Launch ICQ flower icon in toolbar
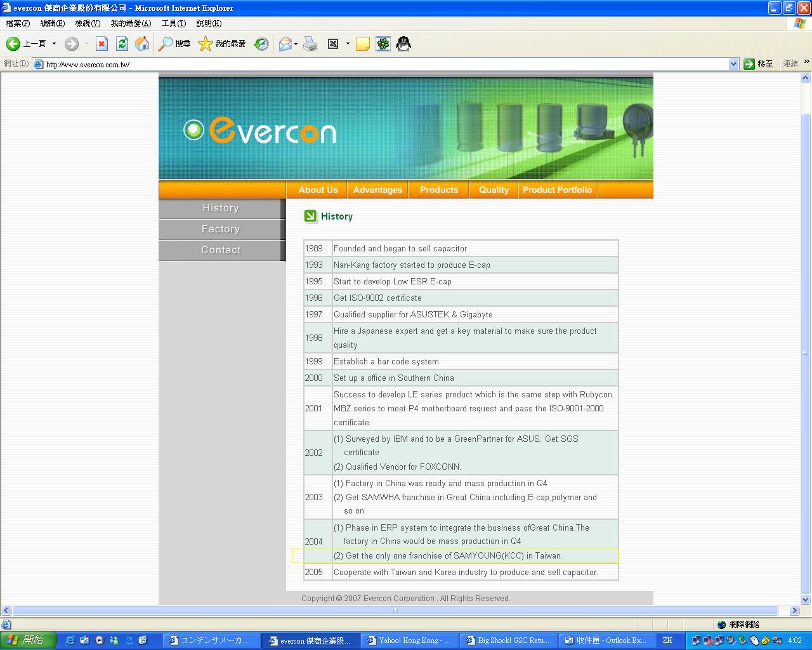Image resolution: width=812 pixels, height=650 pixels. [x=383, y=44]
